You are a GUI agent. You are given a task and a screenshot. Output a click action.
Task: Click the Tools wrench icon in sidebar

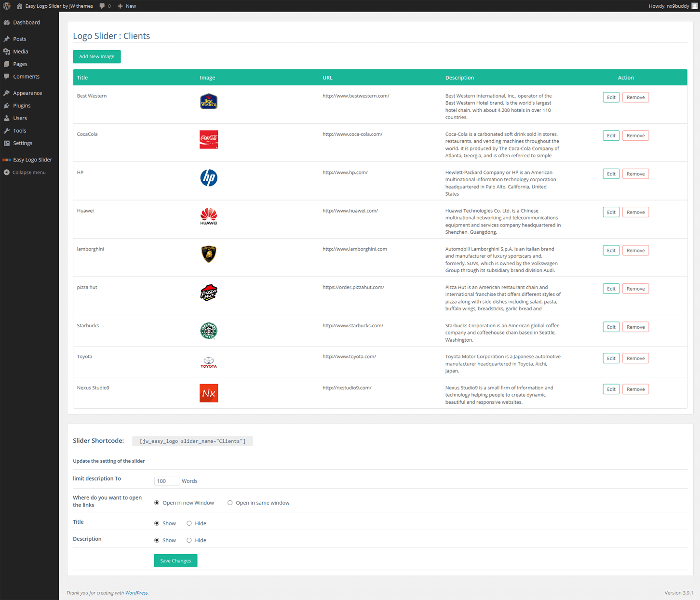point(7,131)
